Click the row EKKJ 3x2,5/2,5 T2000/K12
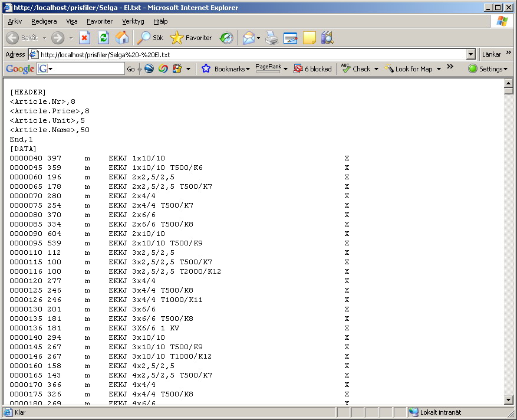This screenshot has height=420, width=517. pos(179,271)
